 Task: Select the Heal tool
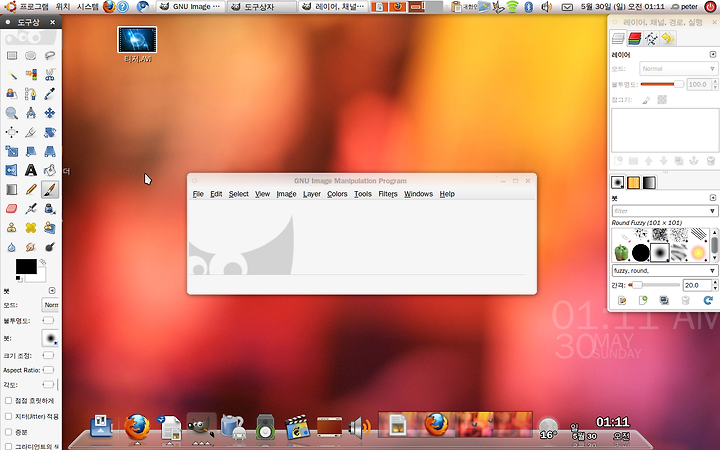(x=31, y=228)
